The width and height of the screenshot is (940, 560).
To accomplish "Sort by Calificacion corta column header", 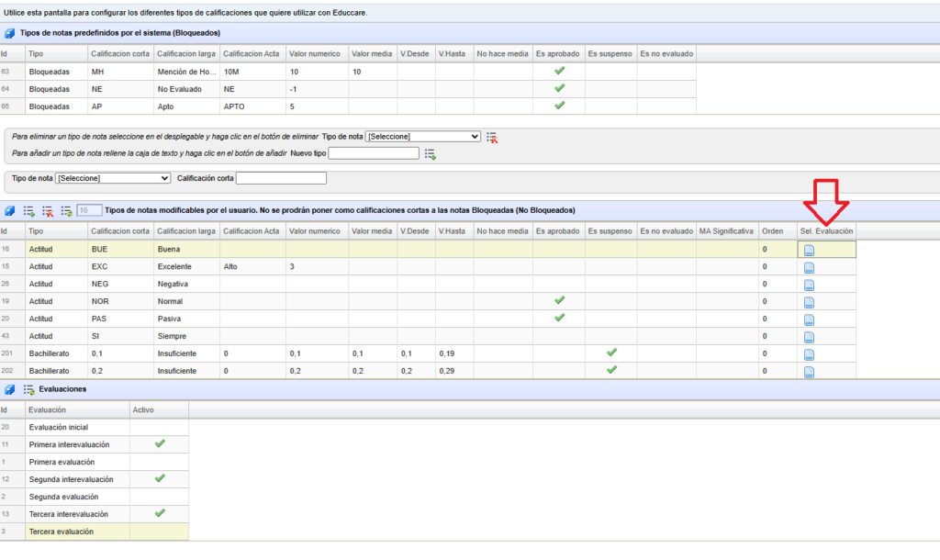I will click(120, 231).
